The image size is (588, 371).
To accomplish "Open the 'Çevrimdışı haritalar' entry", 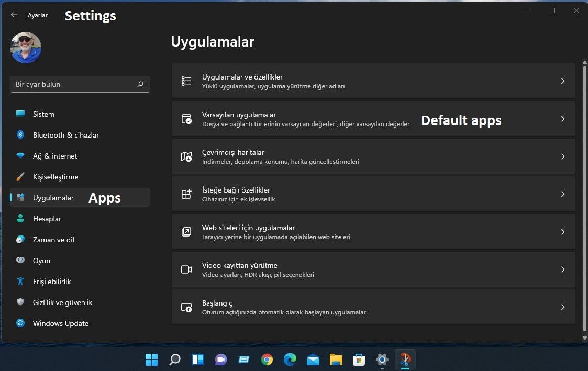I will tap(373, 156).
